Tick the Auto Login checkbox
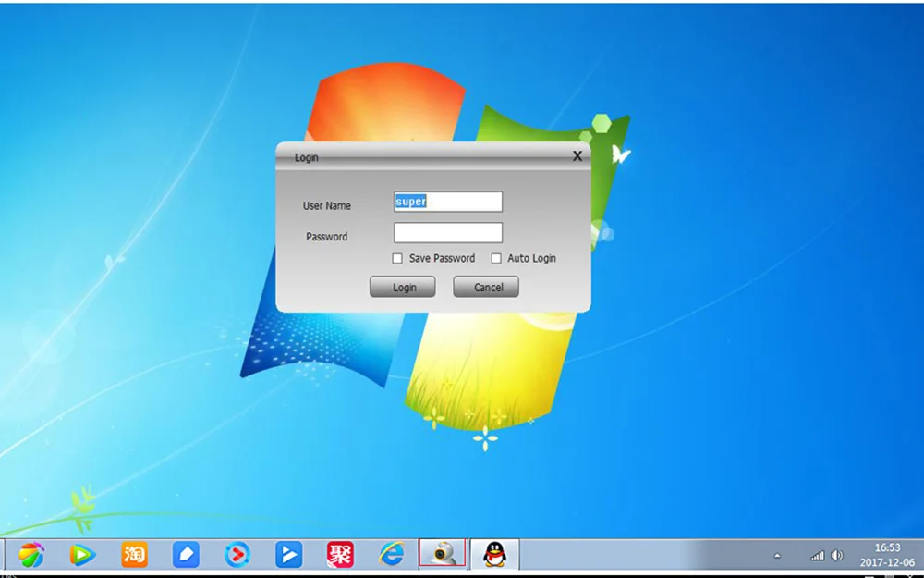The image size is (924, 578). (496, 258)
